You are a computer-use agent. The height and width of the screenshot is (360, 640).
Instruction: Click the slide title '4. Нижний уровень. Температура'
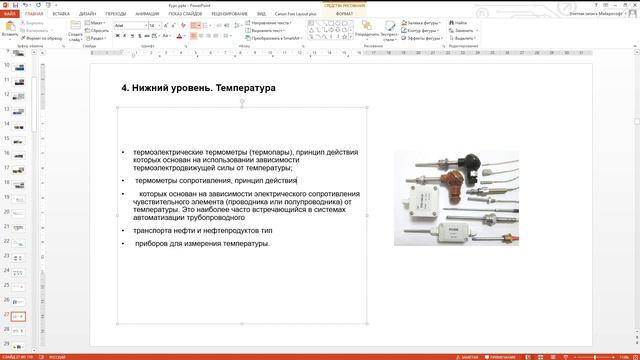point(198,88)
